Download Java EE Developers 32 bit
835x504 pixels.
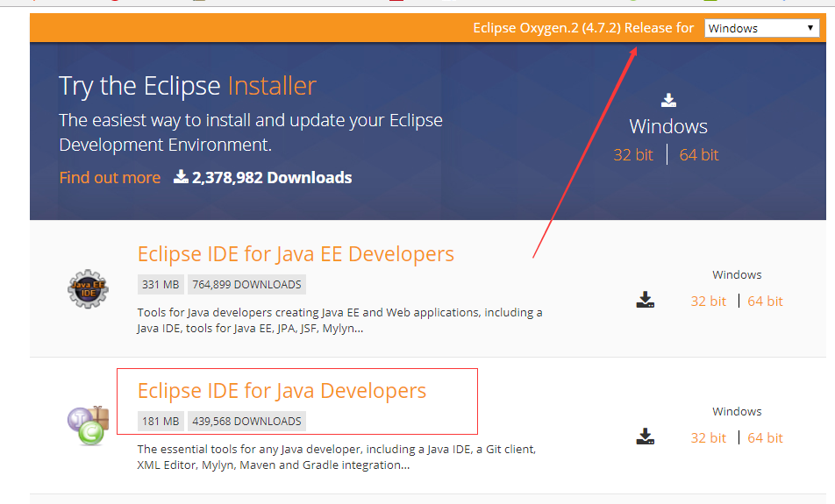709,302
